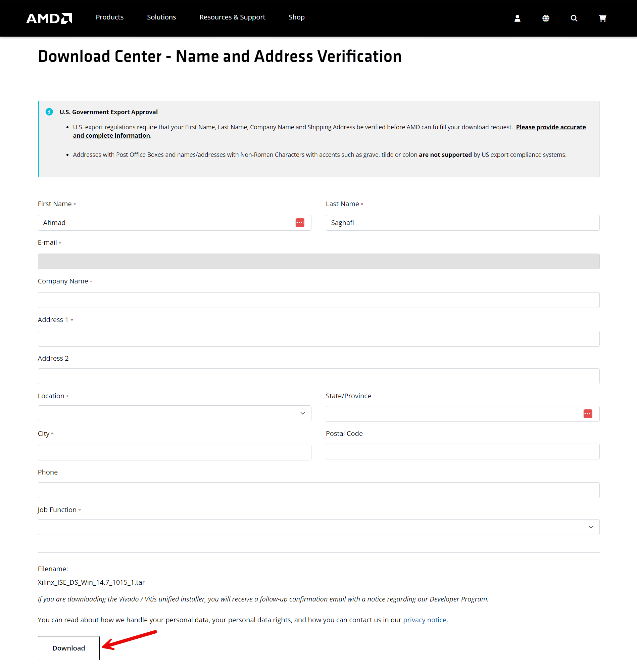Click the password manager icon in State/Province field
This screenshot has height=672, width=637.
(x=588, y=413)
